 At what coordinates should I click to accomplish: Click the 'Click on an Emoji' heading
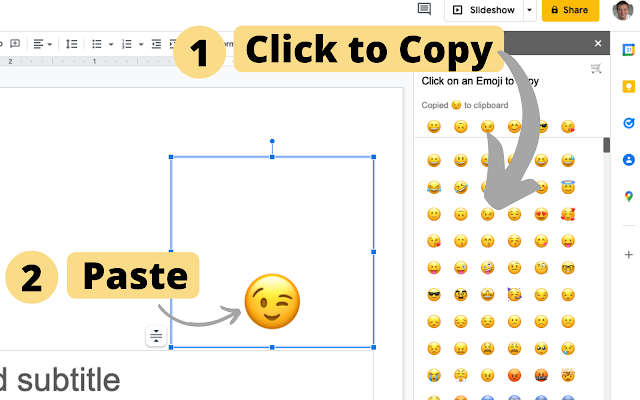coord(480,81)
